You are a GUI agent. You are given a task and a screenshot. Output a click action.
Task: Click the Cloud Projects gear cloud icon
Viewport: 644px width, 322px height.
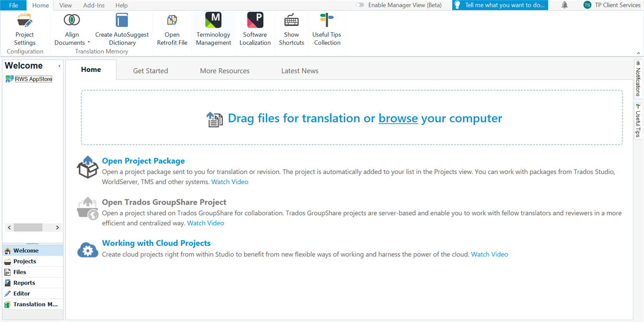click(x=88, y=250)
